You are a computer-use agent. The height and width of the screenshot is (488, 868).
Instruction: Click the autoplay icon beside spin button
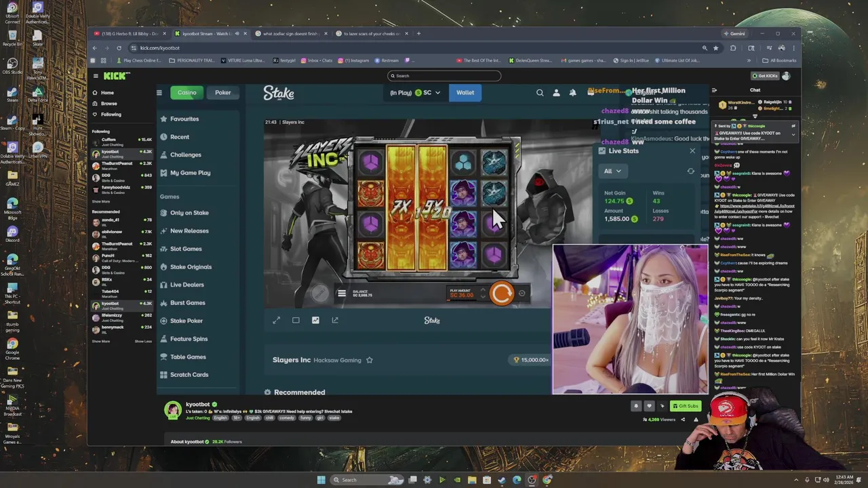point(522,293)
